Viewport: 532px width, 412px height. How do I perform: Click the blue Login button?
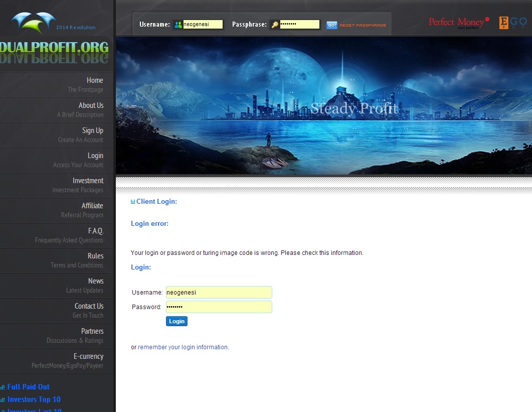176,321
